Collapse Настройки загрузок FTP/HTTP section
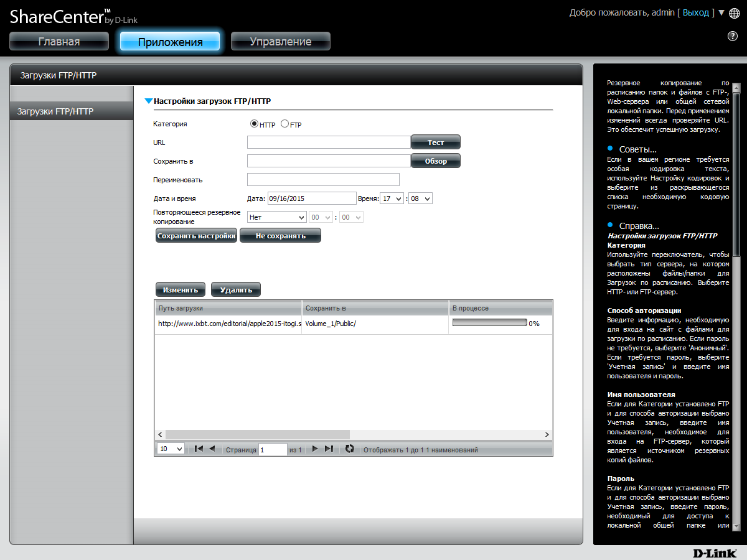 [149, 101]
